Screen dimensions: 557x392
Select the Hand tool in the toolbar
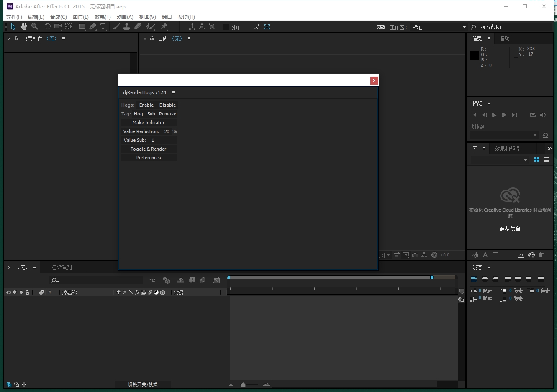[24, 27]
